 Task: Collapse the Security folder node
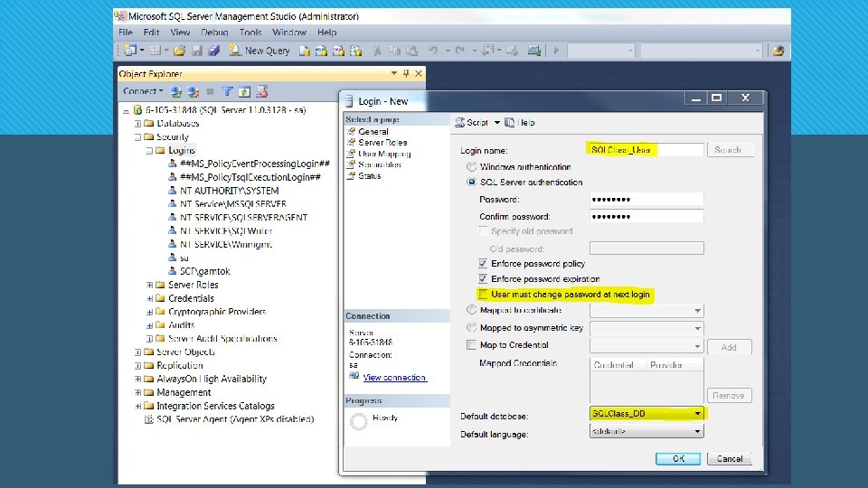pos(137,136)
